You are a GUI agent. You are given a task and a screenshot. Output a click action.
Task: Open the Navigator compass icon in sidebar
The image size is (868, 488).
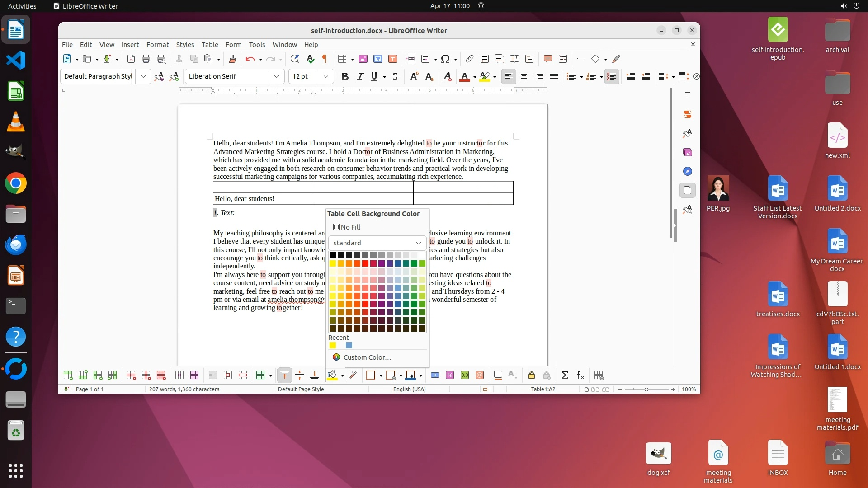(x=688, y=171)
